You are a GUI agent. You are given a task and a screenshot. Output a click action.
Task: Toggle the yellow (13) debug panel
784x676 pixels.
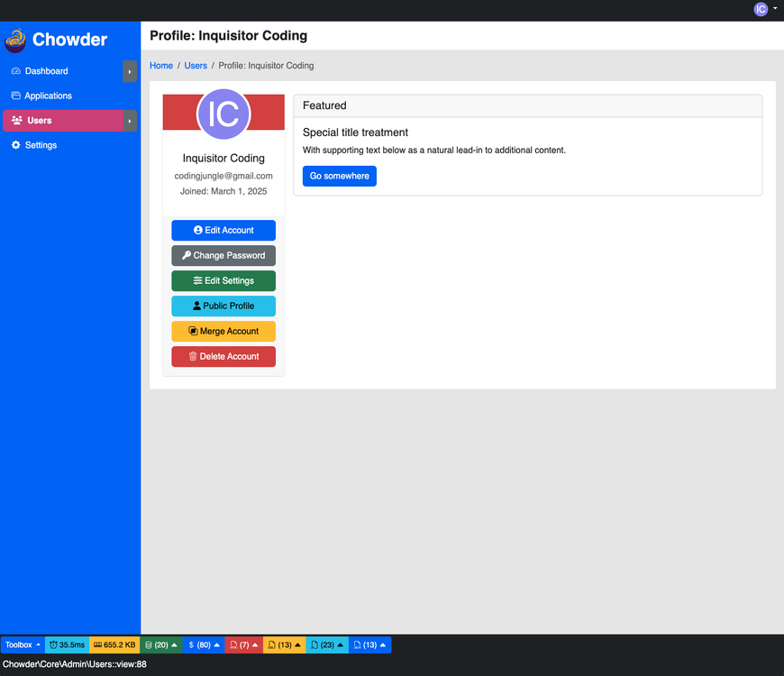pos(285,644)
